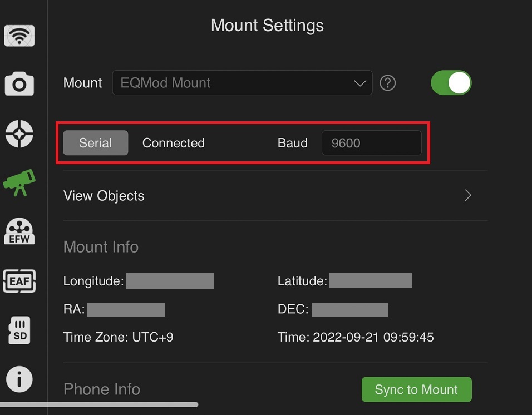The image size is (532, 415).
Task: Click the Baud rate 9600 field
Action: tap(371, 143)
